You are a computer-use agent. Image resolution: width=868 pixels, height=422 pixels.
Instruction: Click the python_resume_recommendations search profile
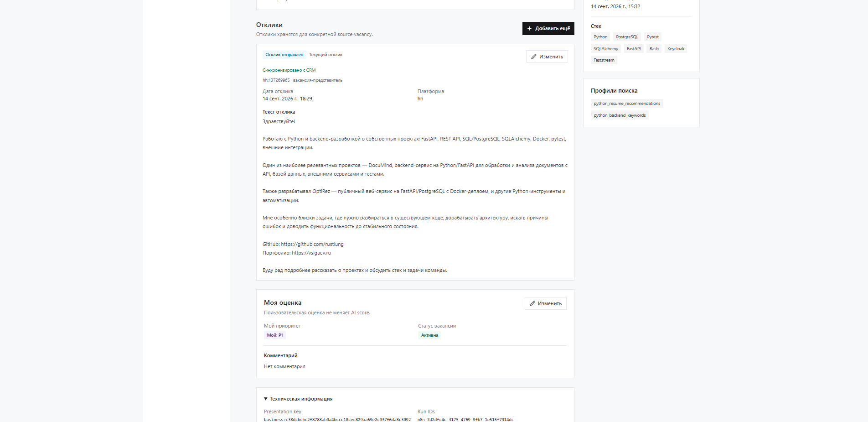(627, 104)
